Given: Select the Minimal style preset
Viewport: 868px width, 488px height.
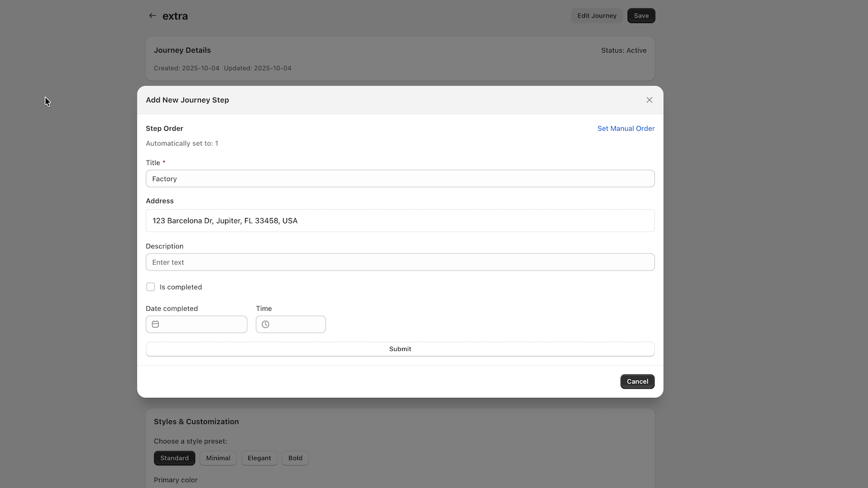Looking at the screenshot, I should (x=218, y=458).
